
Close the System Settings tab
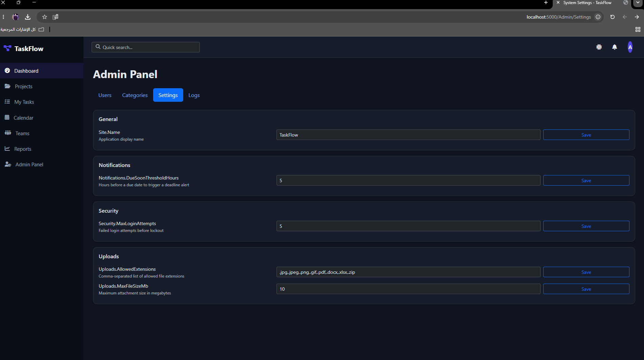point(558,3)
